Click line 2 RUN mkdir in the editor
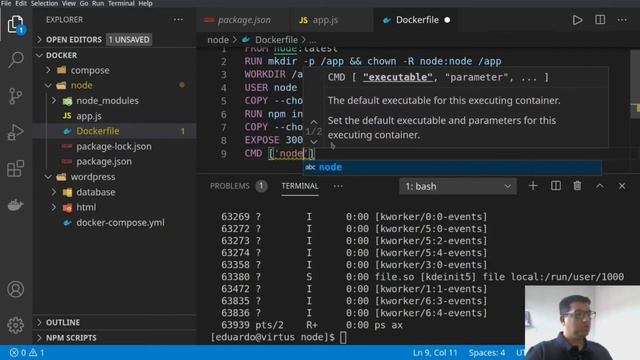The height and width of the screenshot is (360, 640). coord(373,61)
